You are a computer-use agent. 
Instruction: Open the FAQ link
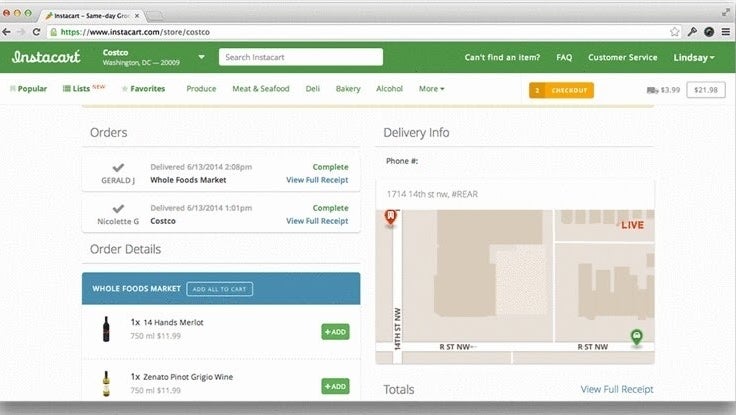click(x=564, y=57)
